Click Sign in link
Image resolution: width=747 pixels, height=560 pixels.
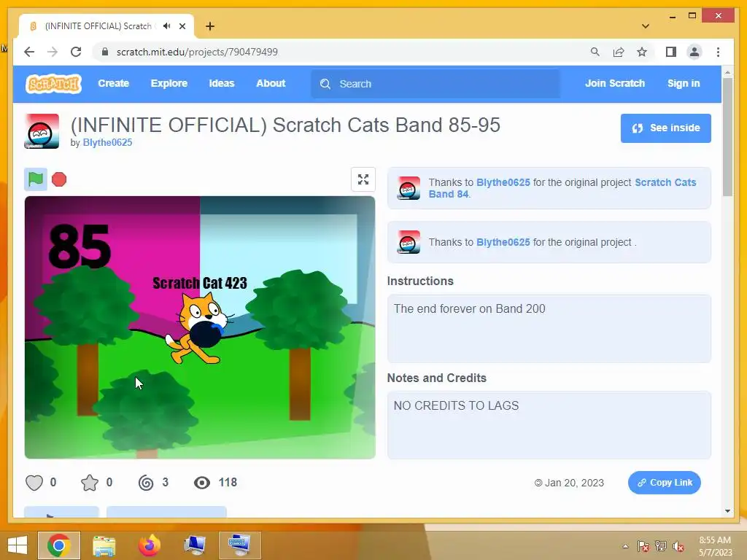coord(684,83)
